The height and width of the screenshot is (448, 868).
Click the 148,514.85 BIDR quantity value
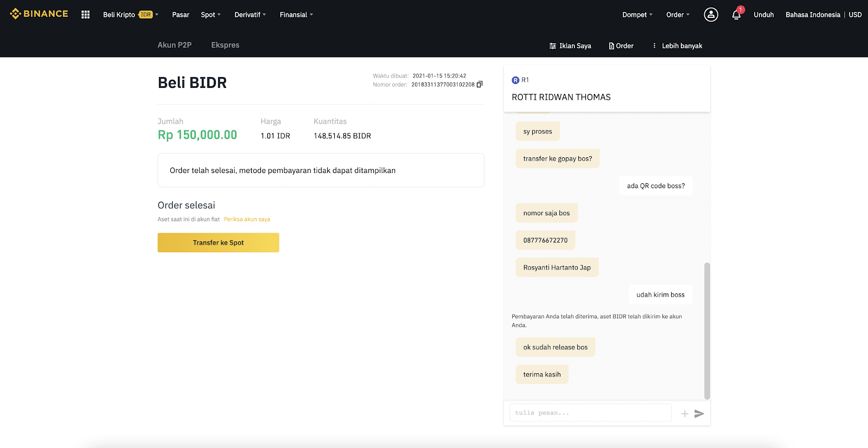tap(342, 136)
